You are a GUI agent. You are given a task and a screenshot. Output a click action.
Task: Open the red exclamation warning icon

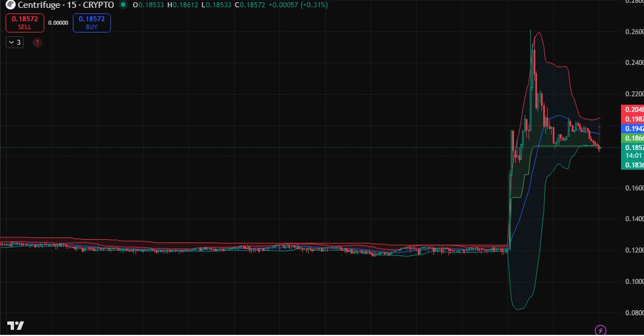[x=38, y=43]
